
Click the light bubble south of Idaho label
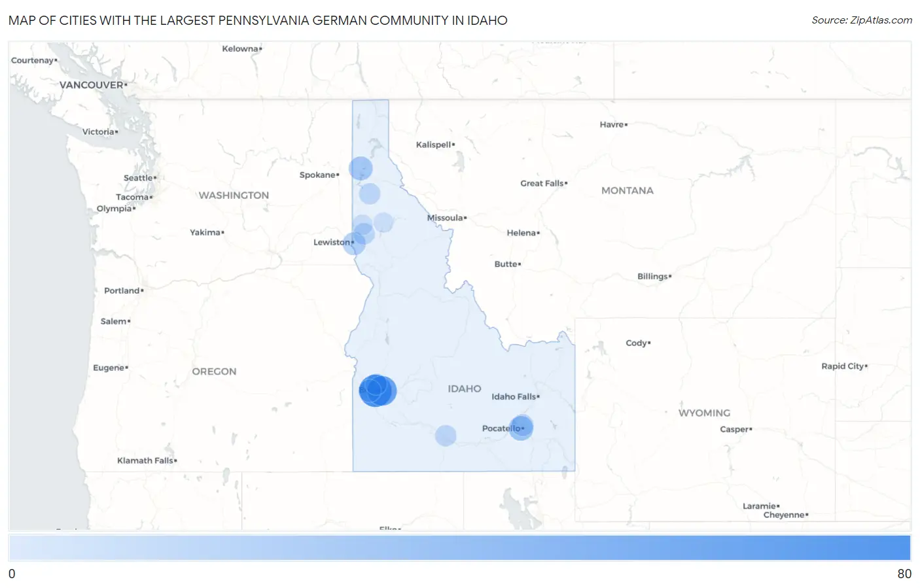[x=446, y=436]
